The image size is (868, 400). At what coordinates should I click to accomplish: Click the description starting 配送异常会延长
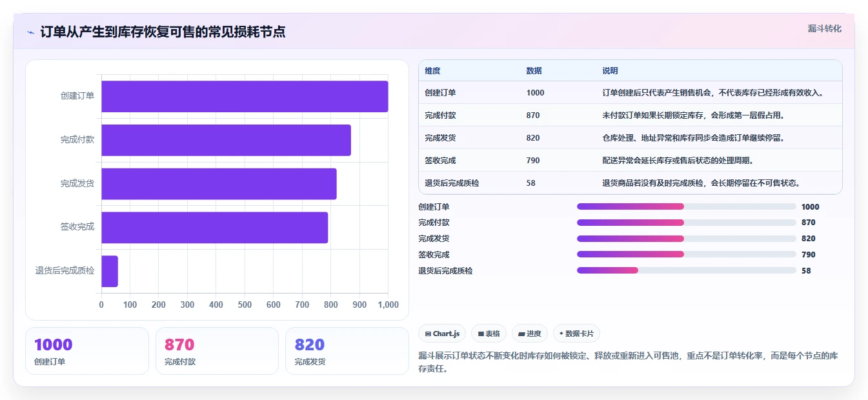(x=678, y=161)
